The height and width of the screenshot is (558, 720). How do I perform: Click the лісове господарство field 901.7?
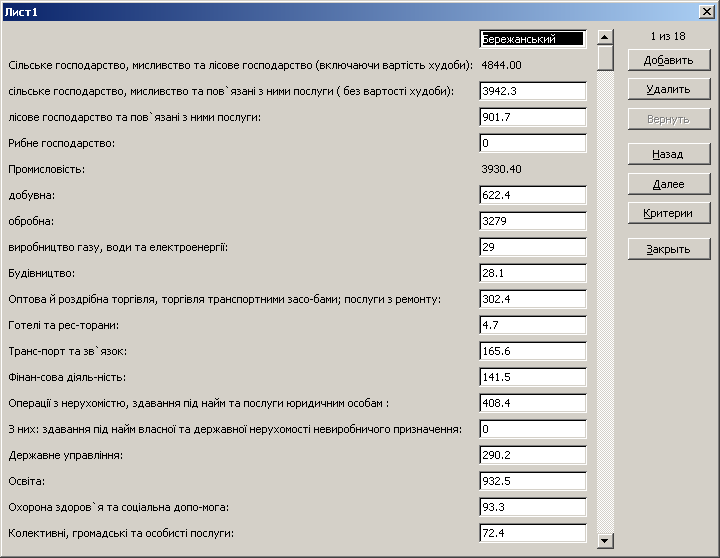(533, 117)
